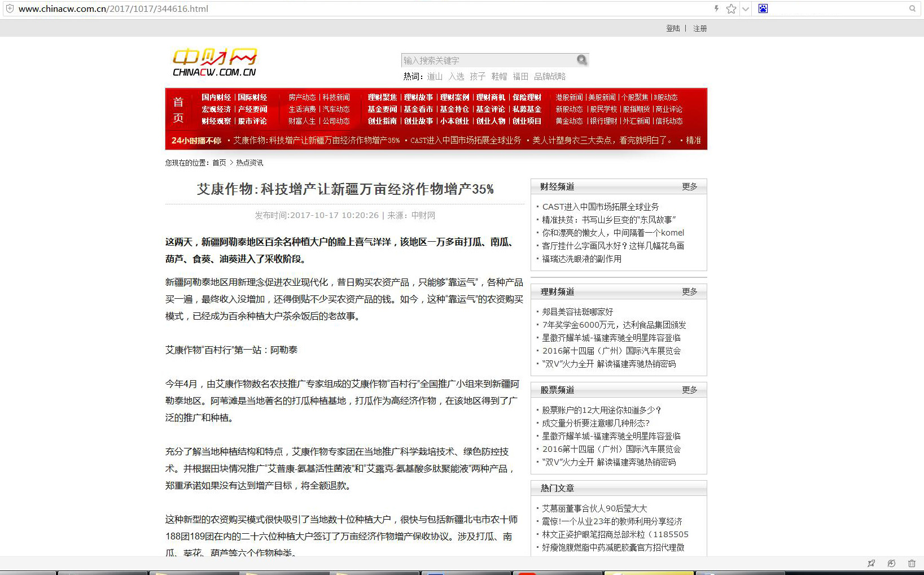Open the 房产动态 nav item
Viewport: 924px width, 575px height.
302,97
